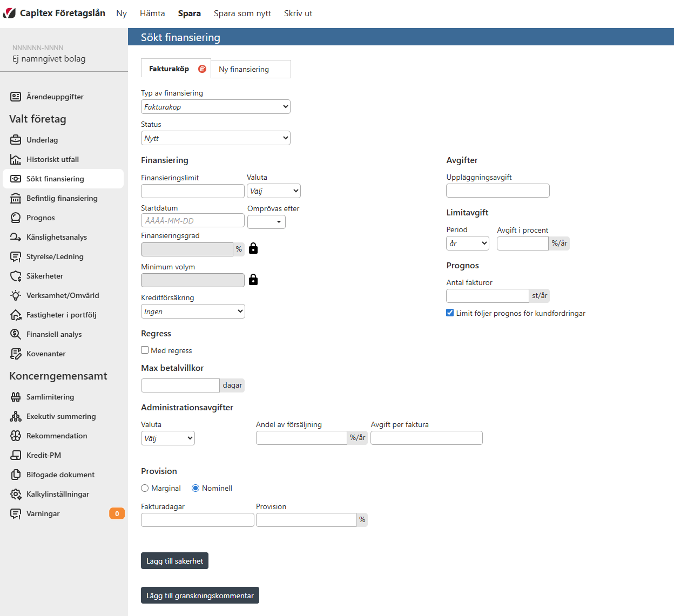
Task: Click the Kalkylinställningar gear icon
Action: point(16,494)
